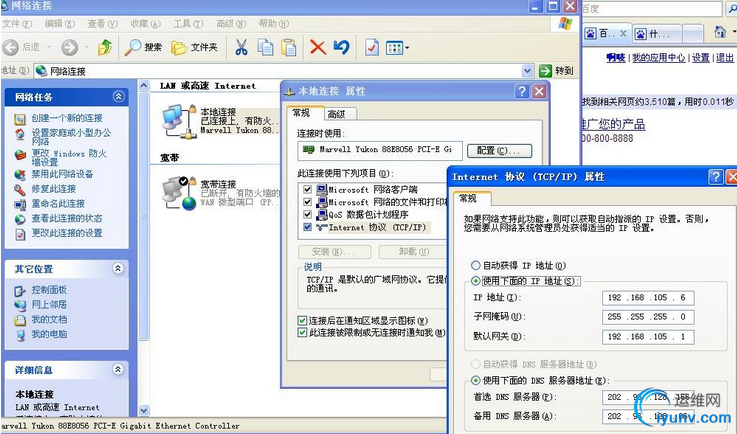Click 我的应用中心 link in browser

pyautogui.click(x=659, y=58)
